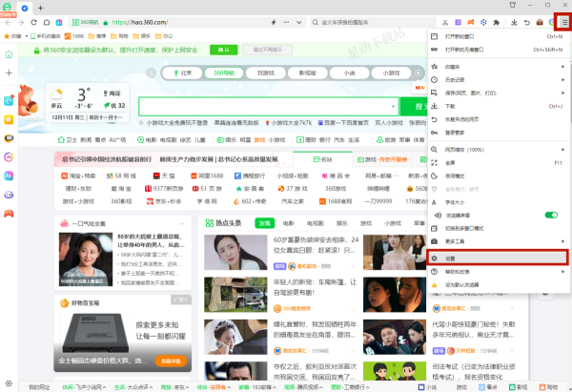Open the yellow star favorites sidebar icon

(x=9, y=119)
